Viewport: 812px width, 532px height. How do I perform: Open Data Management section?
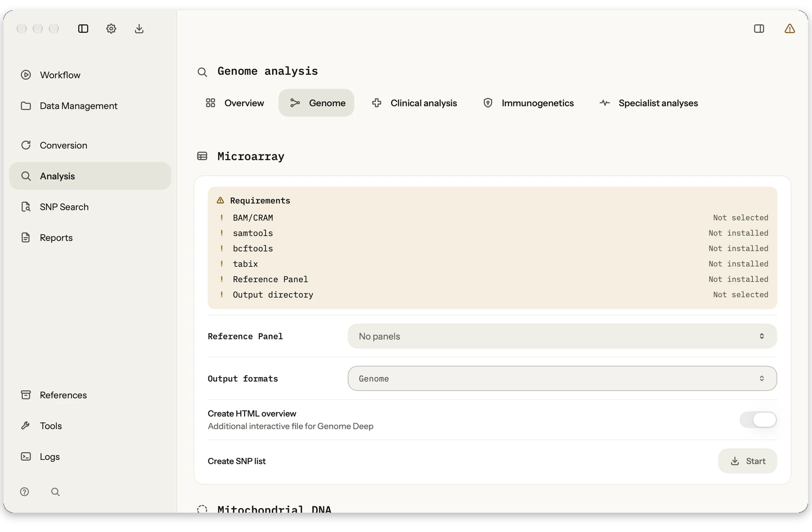pyautogui.click(x=90, y=106)
